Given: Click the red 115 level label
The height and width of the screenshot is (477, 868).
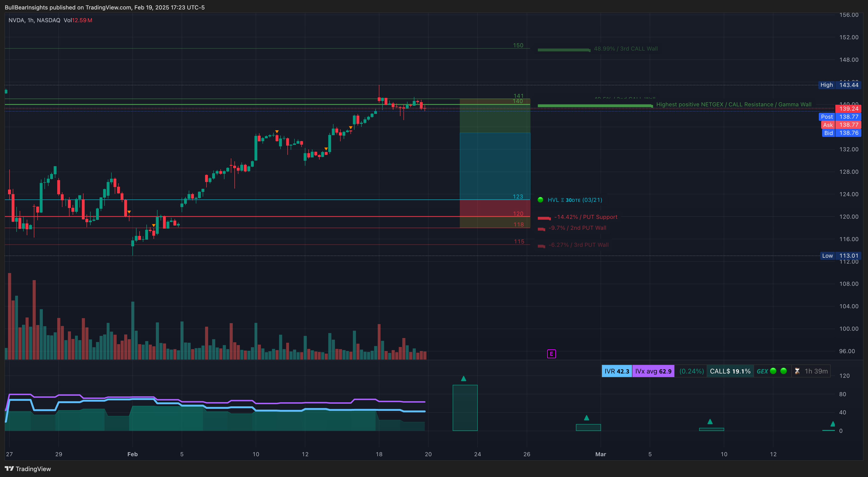Looking at the screenshot, I should click(x=519, y=242).
